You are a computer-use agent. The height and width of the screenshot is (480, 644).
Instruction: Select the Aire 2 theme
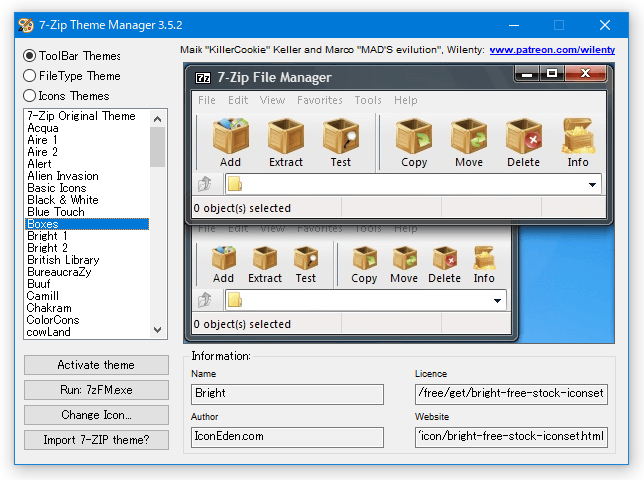pyautogui.click(x=87, y=152)
